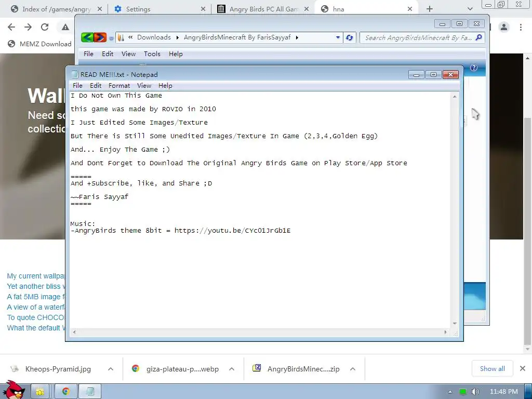Image resolution: width=532 pixels, height=399 pixels.
Task: Close the hna tab
Action: 410,9
